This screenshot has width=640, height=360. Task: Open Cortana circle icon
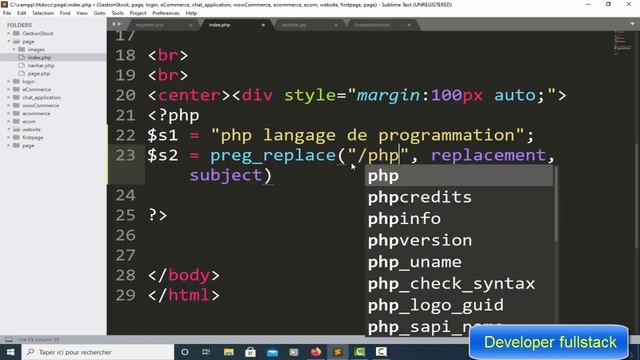(184, 352)
